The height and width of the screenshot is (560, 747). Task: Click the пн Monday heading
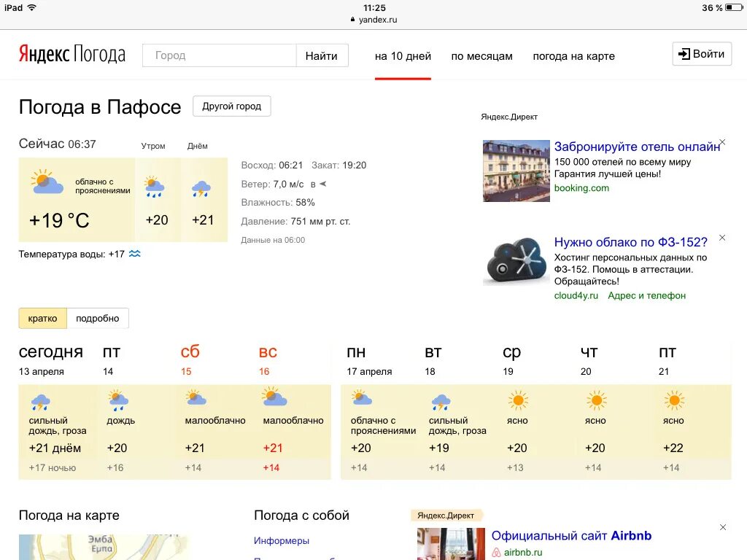[x=356, y=352]
